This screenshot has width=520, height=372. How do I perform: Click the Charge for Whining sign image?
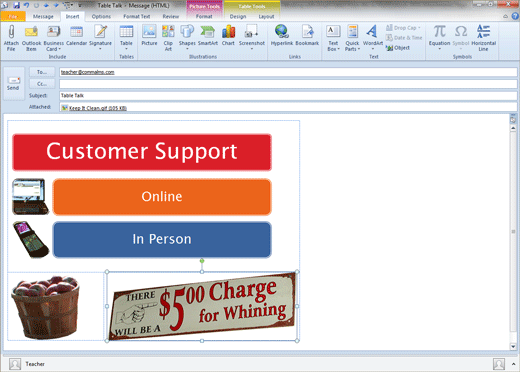point(202,306)
